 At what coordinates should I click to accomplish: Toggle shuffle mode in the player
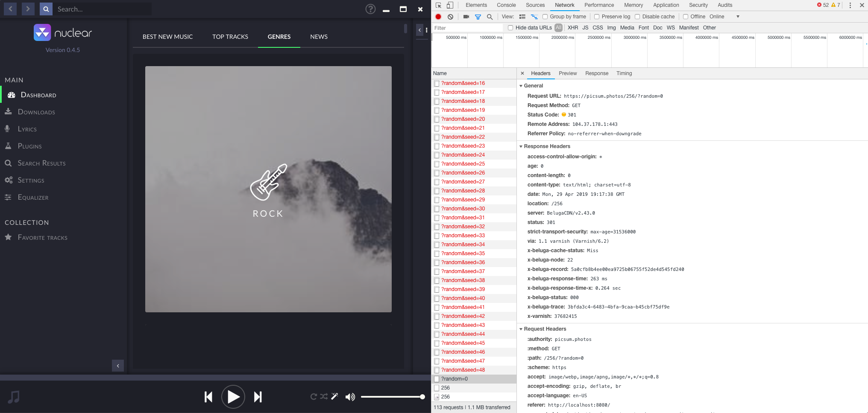point(324,396)
